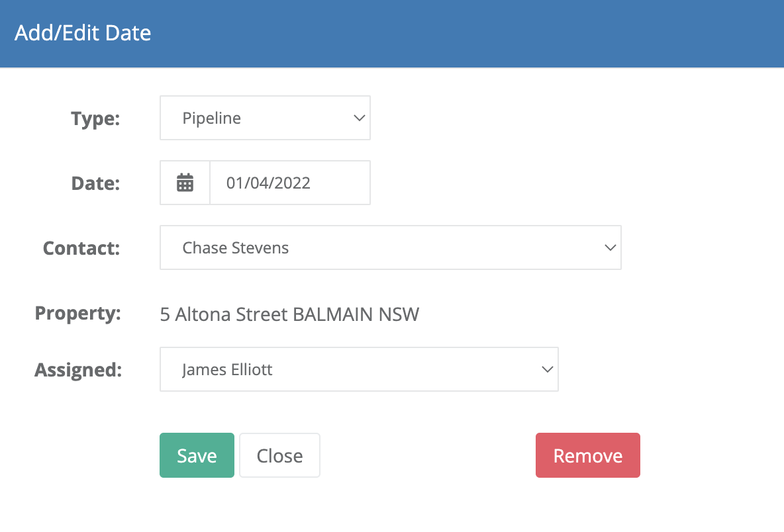Click the chevron arrow in Type field
784x532 pixels.
(359, 118)
